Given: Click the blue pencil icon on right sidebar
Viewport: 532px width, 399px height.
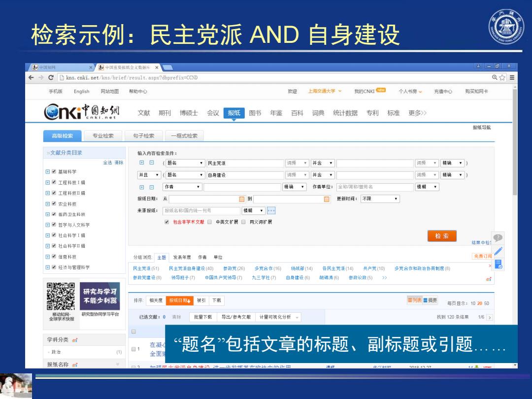Looking at the screenshot, I should pyautogui.click(x=498, y=251).
